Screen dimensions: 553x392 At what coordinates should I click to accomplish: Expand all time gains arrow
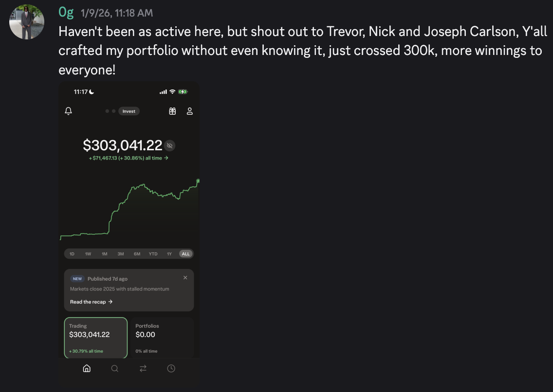[x=166, y=158]
